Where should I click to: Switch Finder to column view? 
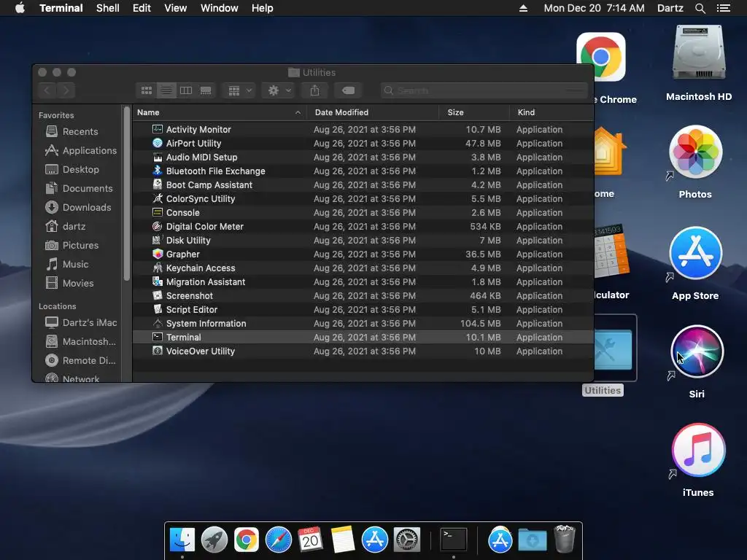[186, 90]
